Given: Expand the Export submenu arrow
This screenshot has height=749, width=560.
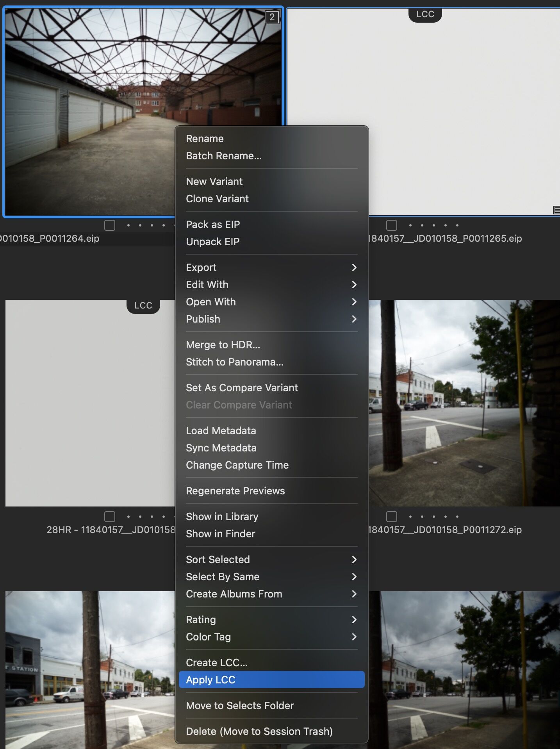Looking at the screenshot, I should (x=354, y=267).
